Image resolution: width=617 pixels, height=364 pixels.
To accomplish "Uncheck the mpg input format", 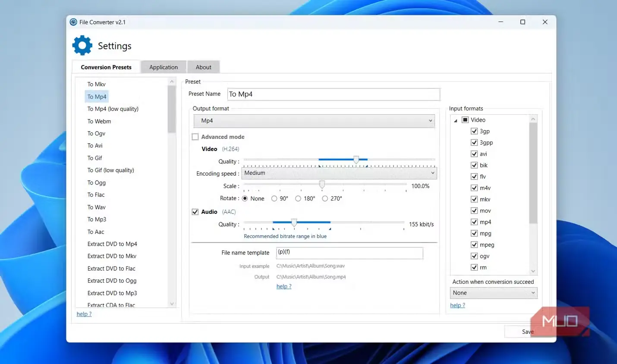I will [x=474, y=233].
